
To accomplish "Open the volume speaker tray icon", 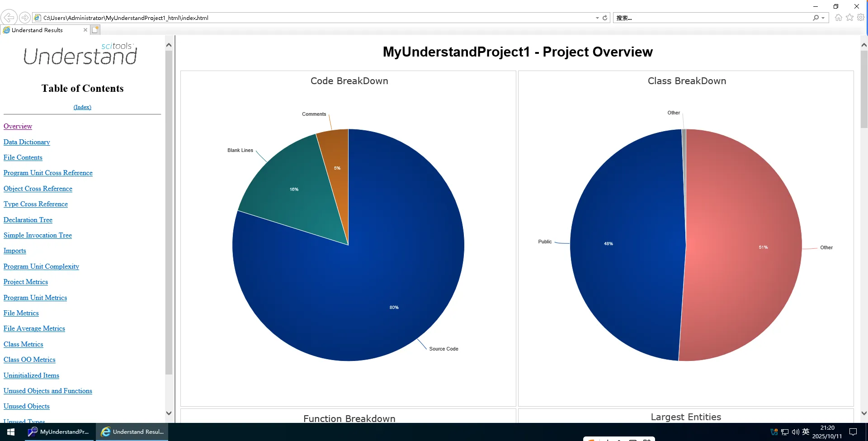I will (x=795, y=432).
